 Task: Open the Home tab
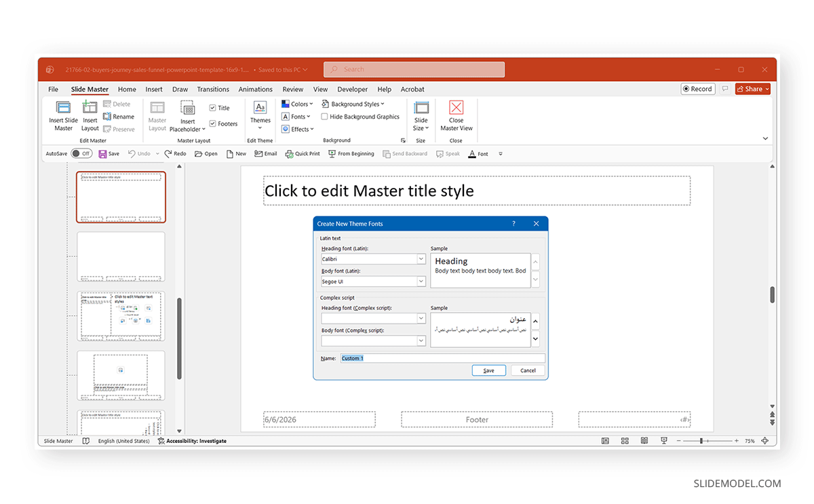pyautogui.click(x=127, y=90)
